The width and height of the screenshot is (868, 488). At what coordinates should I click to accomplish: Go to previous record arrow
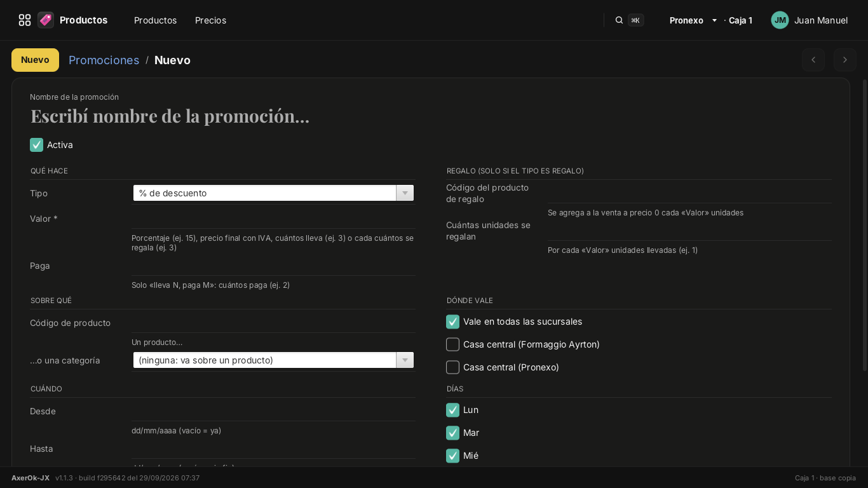pyautogui.click(x=813, y=60)
